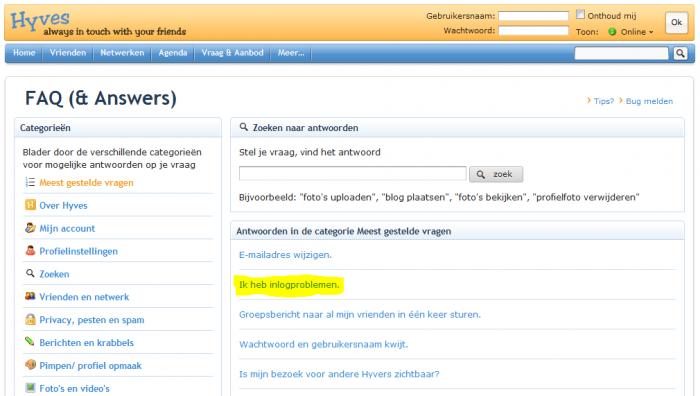Viewport: 700px width, 396px height.
Task: Focus the Gebruikersnaam input field
Action: pyautogui.click(x=533, y=16)
